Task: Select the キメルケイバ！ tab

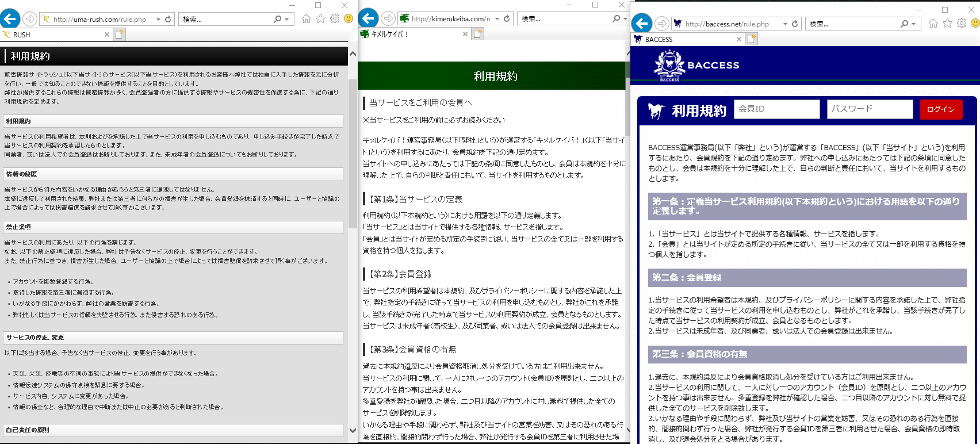Action: coord(414,34)
